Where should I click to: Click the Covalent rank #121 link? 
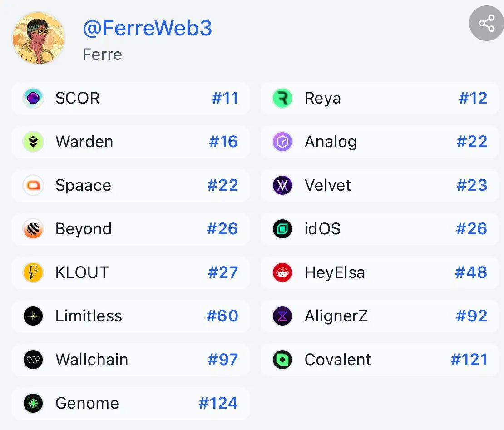pos(469,360)
